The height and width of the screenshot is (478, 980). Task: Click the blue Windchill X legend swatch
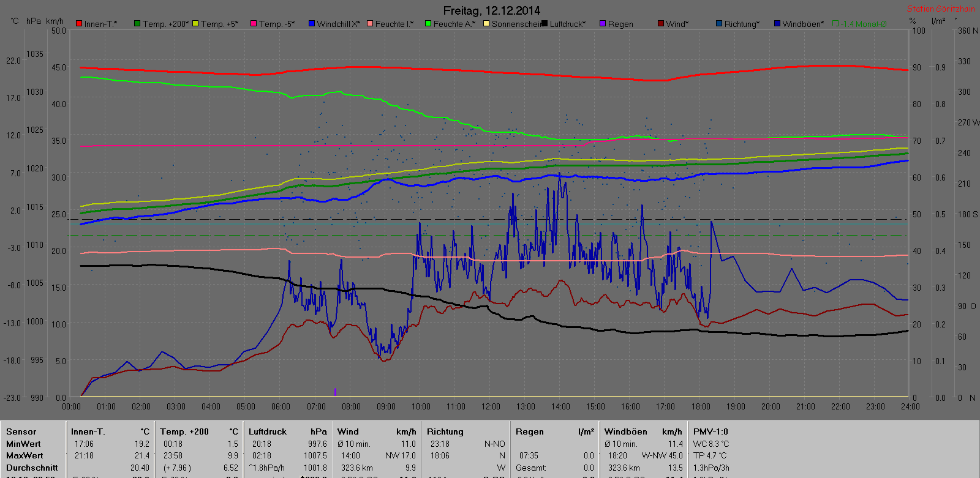pyautogui.click(x=312, y=24)
